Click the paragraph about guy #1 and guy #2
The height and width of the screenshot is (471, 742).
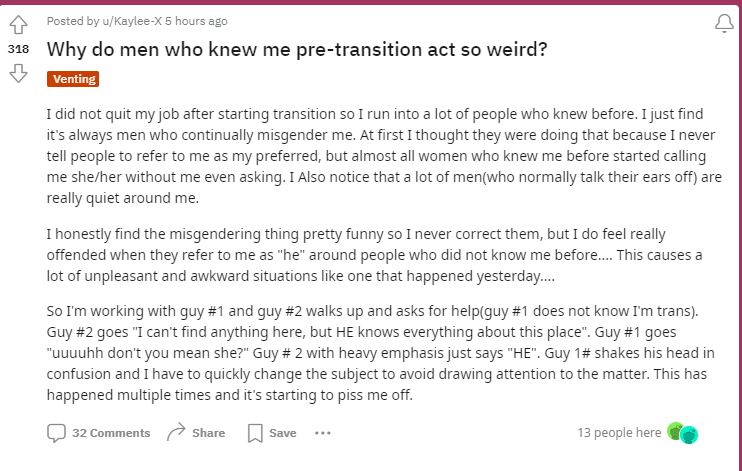tap(380, 353)
